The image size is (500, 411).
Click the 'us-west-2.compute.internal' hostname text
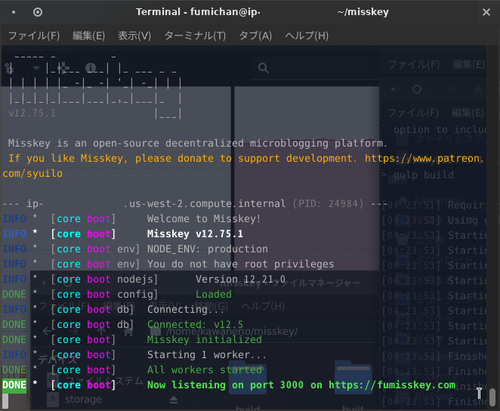207,204
